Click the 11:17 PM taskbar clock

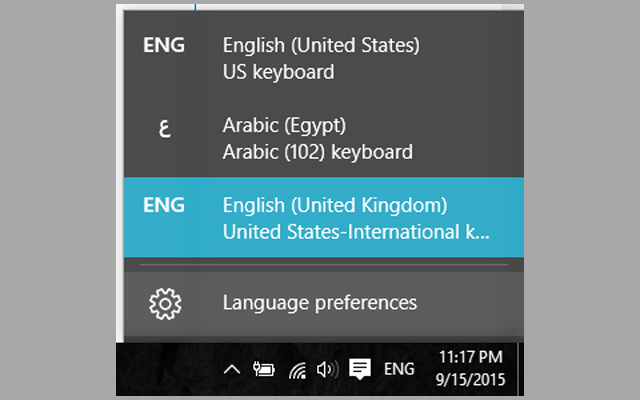click(471, 358)
